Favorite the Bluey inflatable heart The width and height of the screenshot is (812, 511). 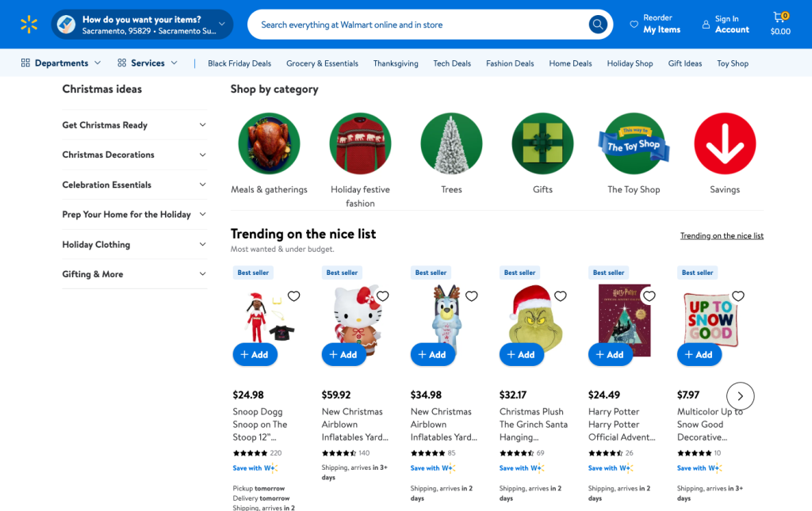point(471,296)
